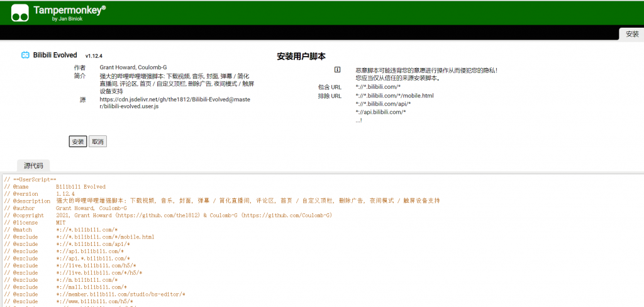
Task: Click the exclude m.bilibili.com code line
Action: point(61,280)
